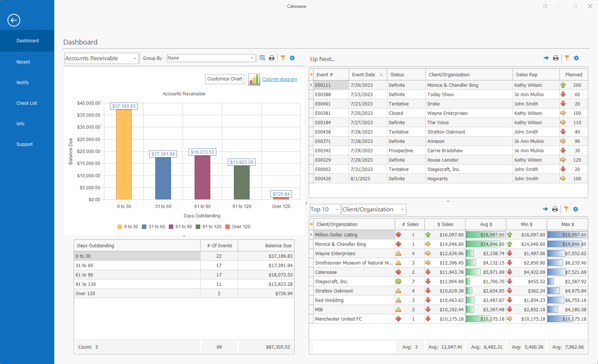Open Support in the sidebar
Viewport: 598px width, 364px height.
[24, 144]
